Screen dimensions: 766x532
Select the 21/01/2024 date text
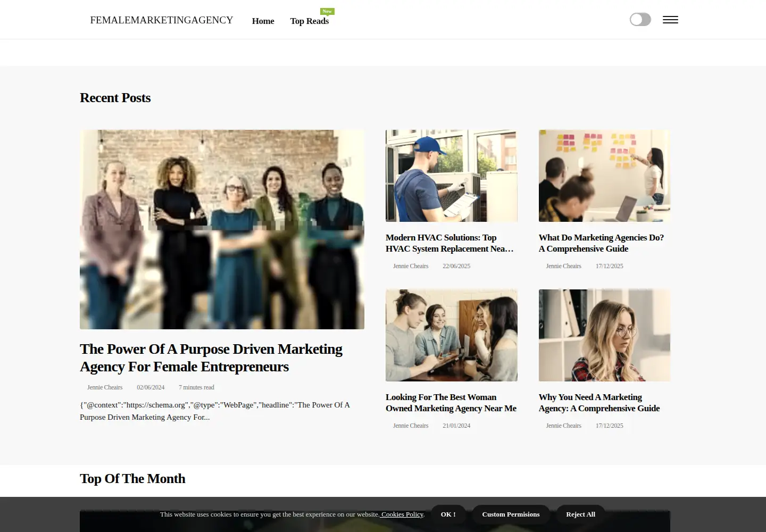pos(456,426)
